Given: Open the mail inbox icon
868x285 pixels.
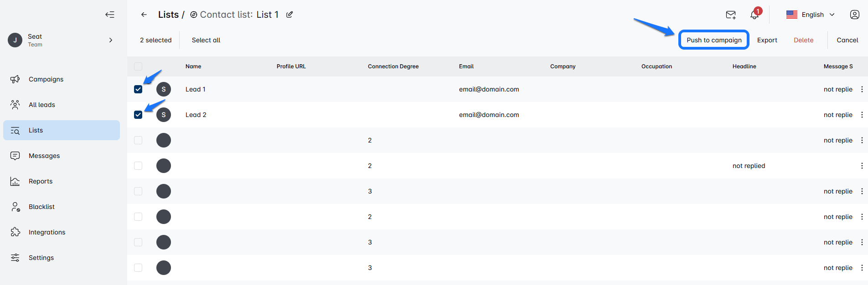Looking at the screenshot, I should coord(731,15).
